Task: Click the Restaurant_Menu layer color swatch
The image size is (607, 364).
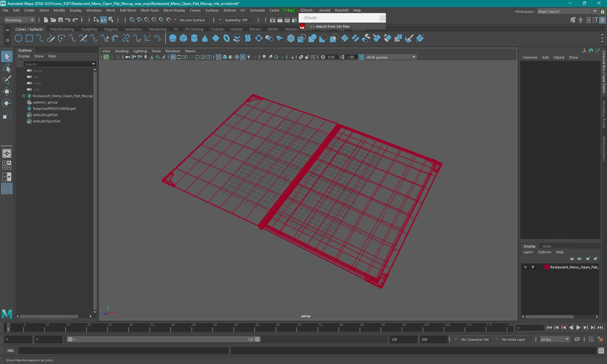Action: tap(547, 267)
